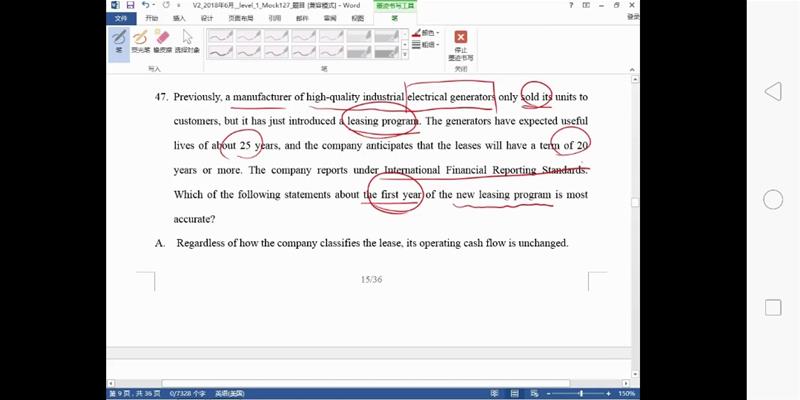Image resolution: width=800 pixels, height=400 pixels.
Task: Click the Sign in (登录) link
Action: [633, 17]
